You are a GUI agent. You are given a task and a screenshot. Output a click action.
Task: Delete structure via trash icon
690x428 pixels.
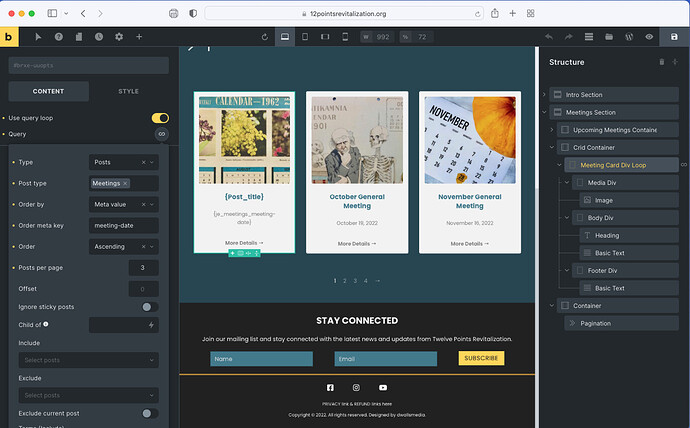tap(661, 62)
